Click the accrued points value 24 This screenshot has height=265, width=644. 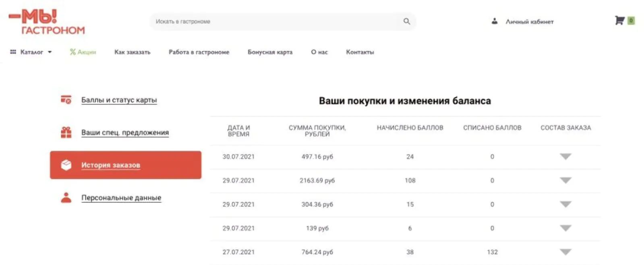410,157
